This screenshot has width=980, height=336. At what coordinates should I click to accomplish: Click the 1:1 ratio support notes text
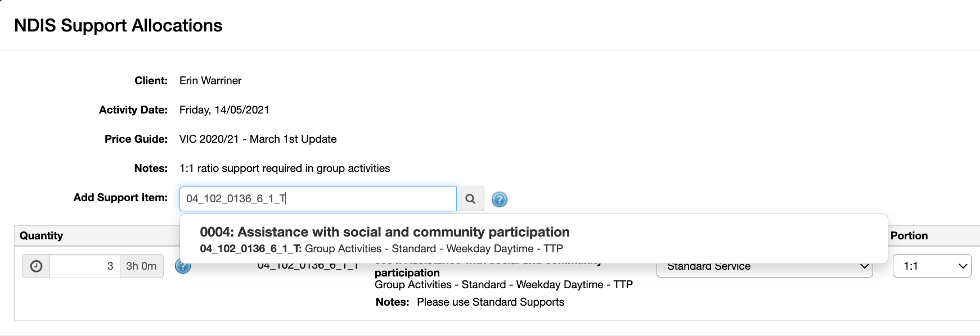285,168
